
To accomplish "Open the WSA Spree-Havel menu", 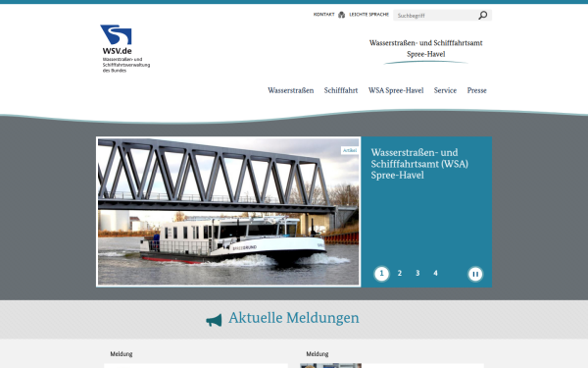I will tap(396, 90).
